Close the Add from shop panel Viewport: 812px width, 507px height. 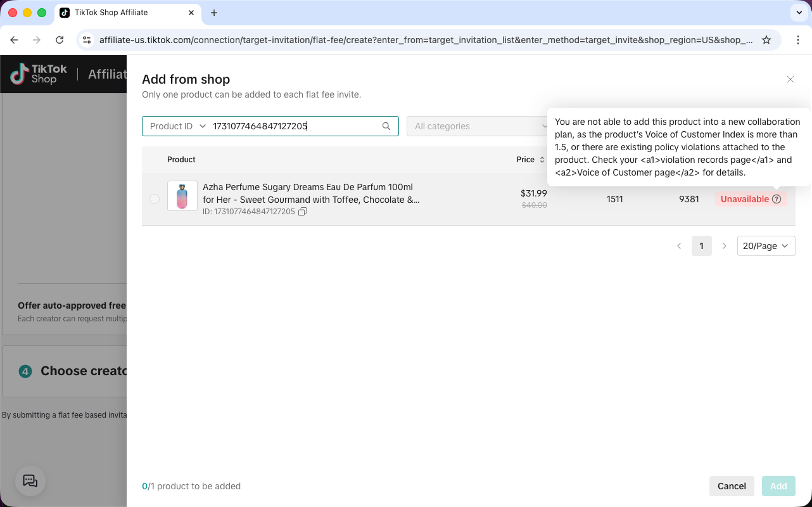point(790,79)
